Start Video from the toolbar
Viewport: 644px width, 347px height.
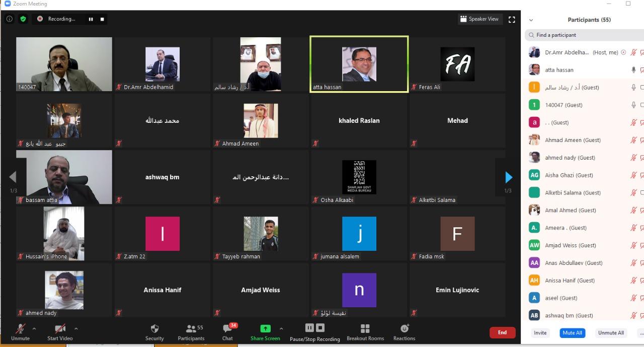(x=60, y=329)
